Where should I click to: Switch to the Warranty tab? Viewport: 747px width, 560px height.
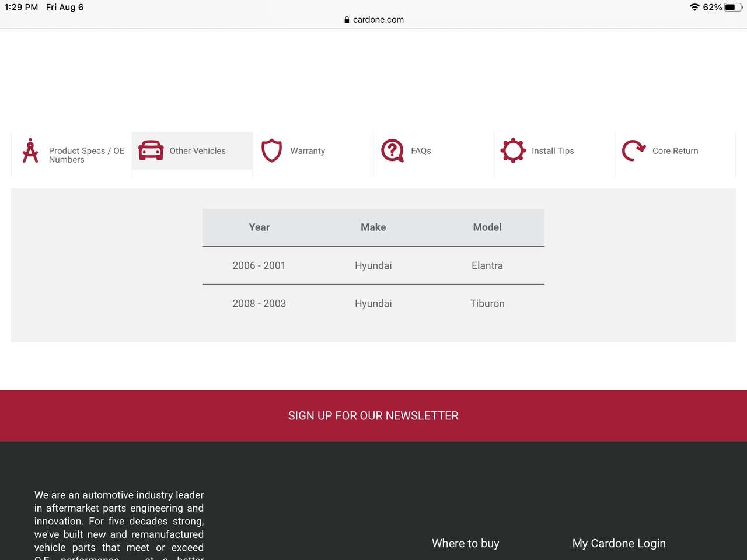308,151
